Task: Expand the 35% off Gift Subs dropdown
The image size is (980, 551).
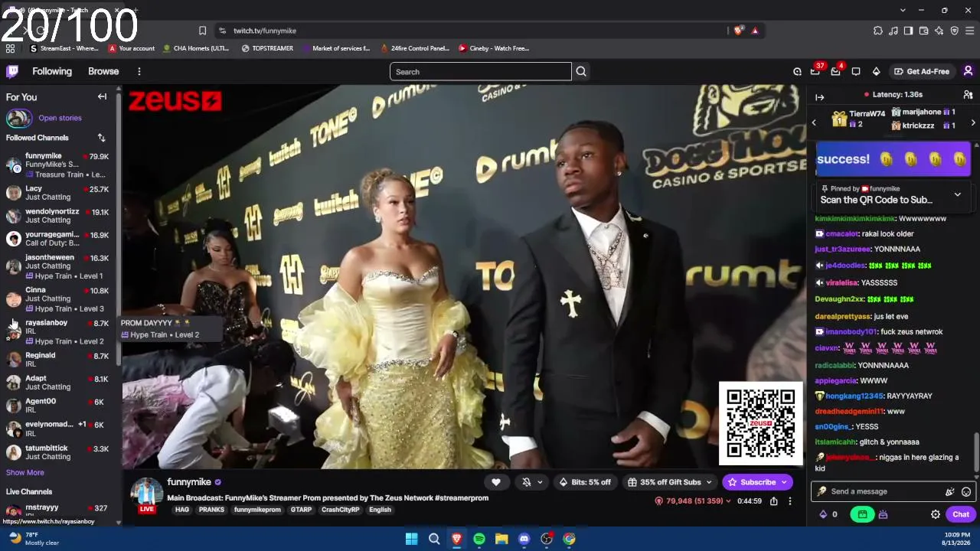Action: [x=710, y=482]
